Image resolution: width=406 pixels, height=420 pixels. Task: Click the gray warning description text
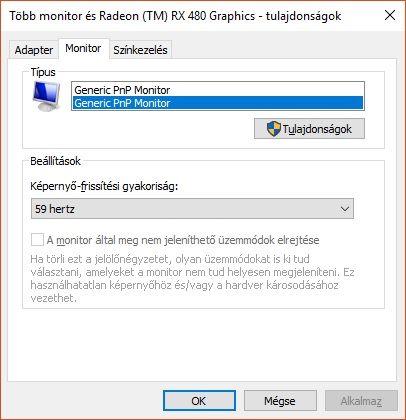click(x=192, y=278)
